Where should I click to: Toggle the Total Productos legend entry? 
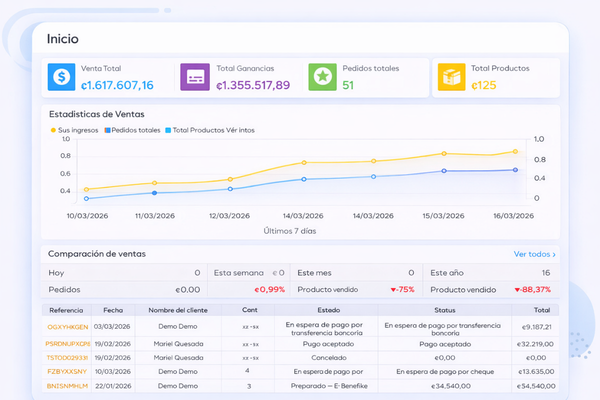tap(210, 130)
